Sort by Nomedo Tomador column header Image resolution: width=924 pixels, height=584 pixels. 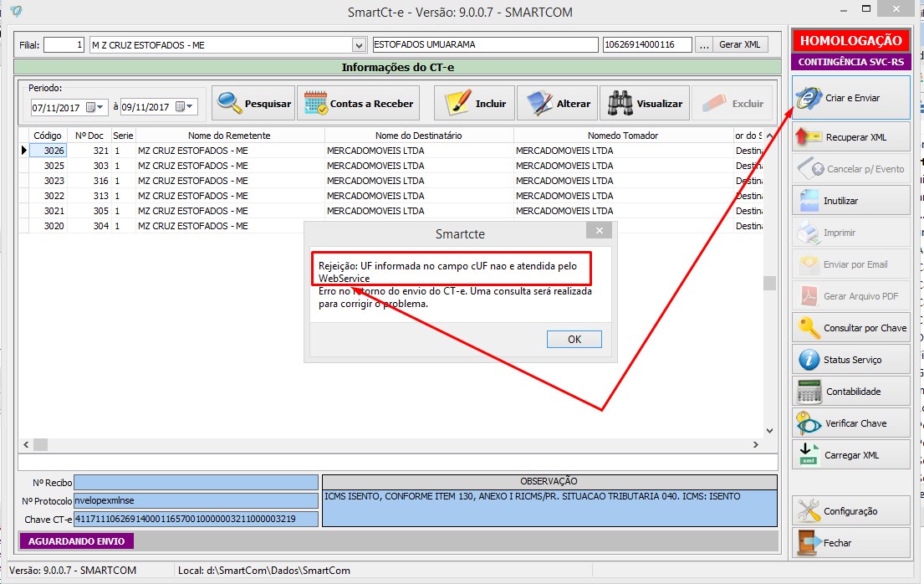(x=623, y=135)
